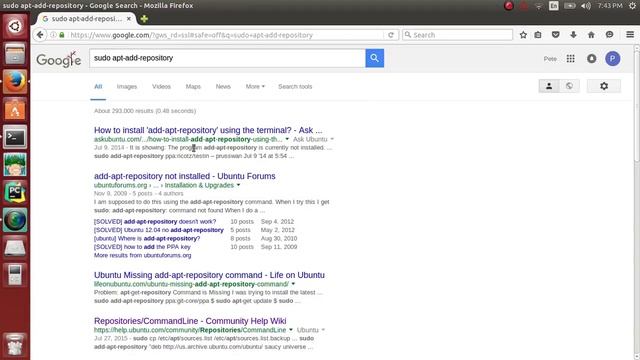Open Google notifications bell

click(x=591, y=59)
